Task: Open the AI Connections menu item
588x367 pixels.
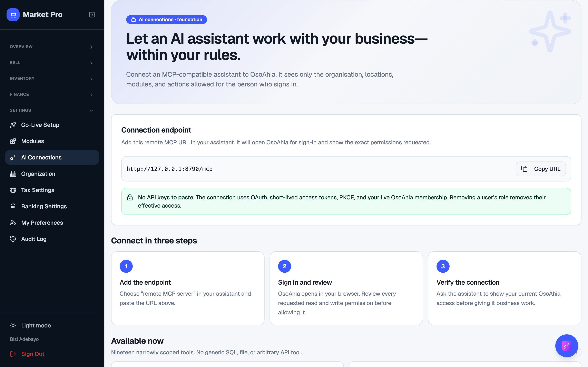Action: [52, 157]
